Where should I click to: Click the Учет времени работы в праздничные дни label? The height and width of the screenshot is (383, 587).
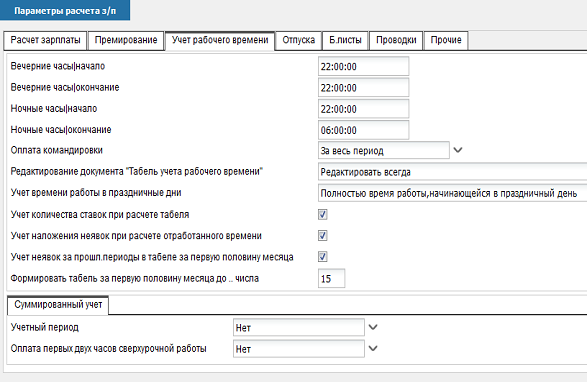[96, 193]
